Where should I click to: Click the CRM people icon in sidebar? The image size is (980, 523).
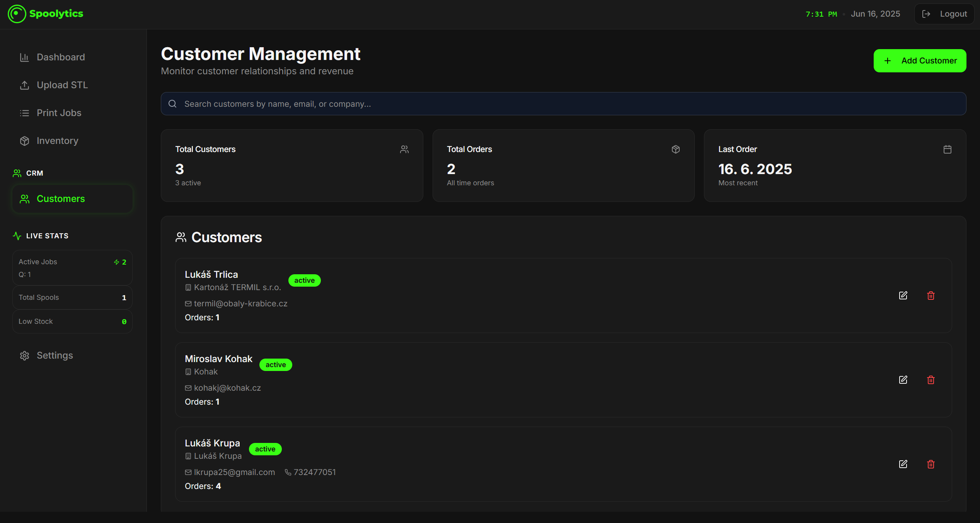point(17,173)
